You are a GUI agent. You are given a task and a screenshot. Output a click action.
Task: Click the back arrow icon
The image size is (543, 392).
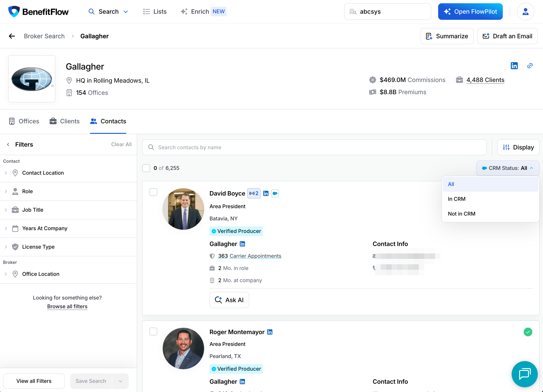tap(12, 36)
